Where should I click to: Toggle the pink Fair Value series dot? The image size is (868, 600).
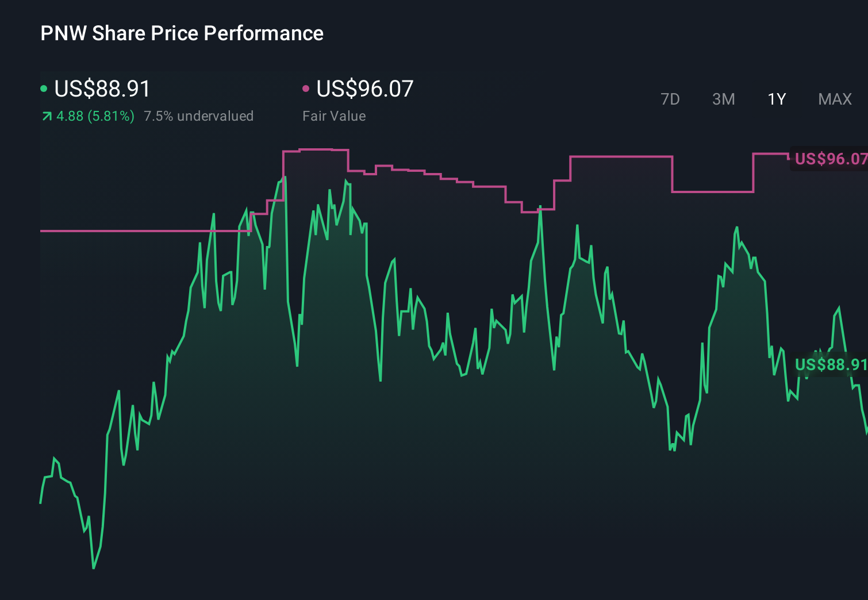[306, 88]
